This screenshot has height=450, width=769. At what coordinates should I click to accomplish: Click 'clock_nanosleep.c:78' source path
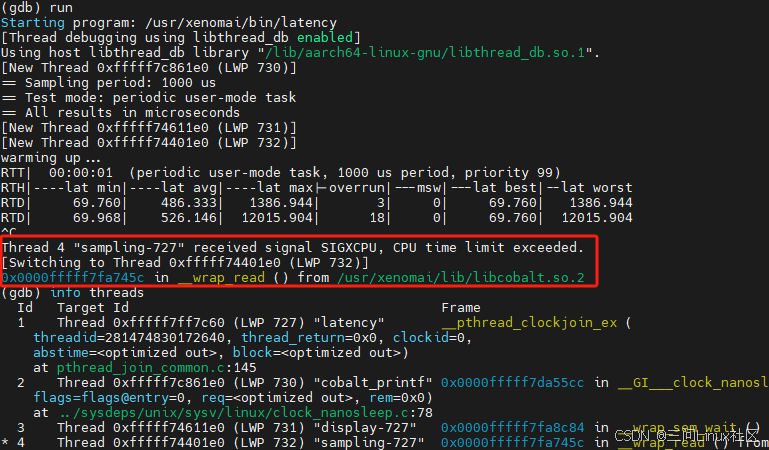tap(245, 413)
